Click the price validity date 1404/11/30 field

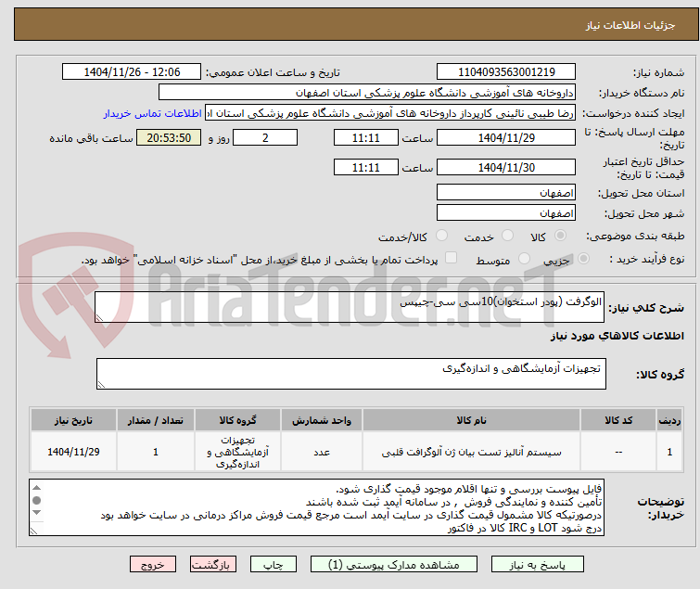coord(506,168)
